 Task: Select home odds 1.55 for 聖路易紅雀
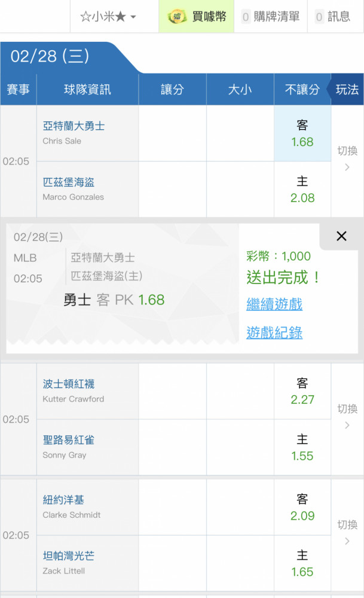click(302, 447)
